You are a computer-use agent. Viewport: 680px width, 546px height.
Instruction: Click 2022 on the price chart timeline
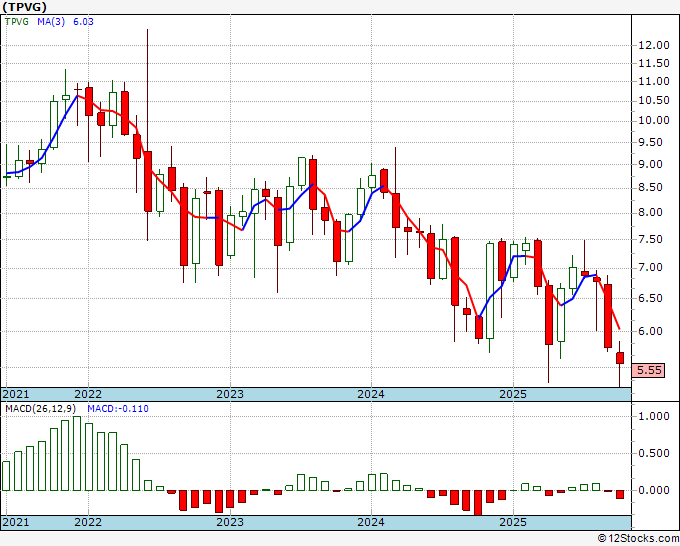pos(88,394)
